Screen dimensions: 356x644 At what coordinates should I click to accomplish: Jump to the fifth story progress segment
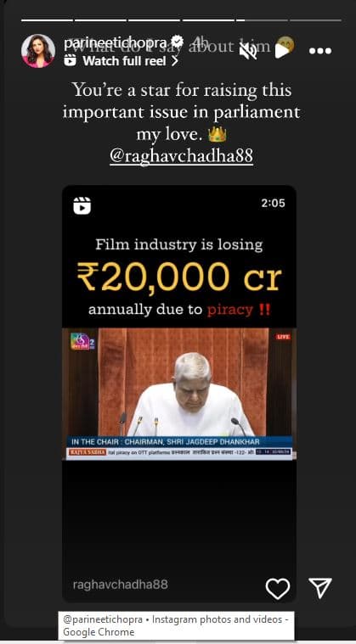[262, 20]
